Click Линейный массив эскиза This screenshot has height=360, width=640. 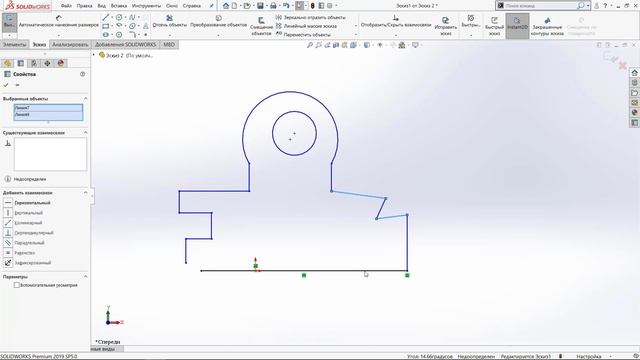pyautogui.click(x=306, y=26)
